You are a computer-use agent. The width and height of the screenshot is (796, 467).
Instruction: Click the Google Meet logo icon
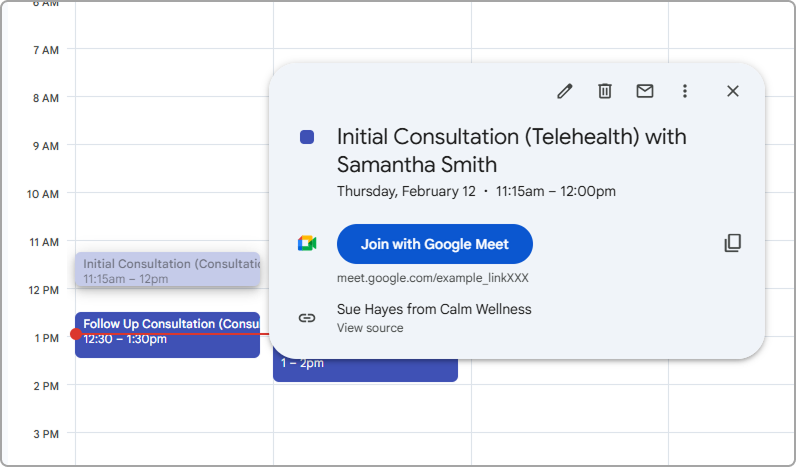pyautogui.click(x=307, y=244)
